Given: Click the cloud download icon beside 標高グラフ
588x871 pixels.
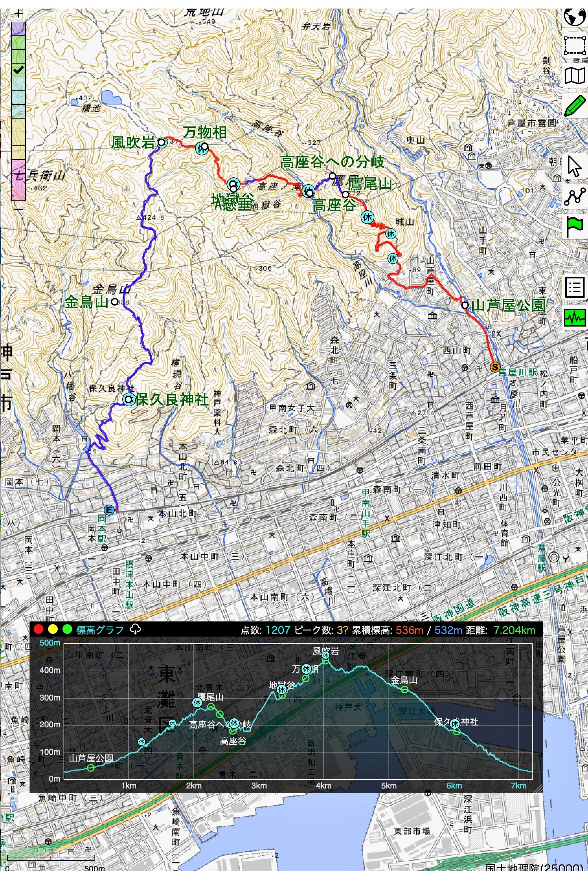Looking at the screenshot, I should coord(135,629).
